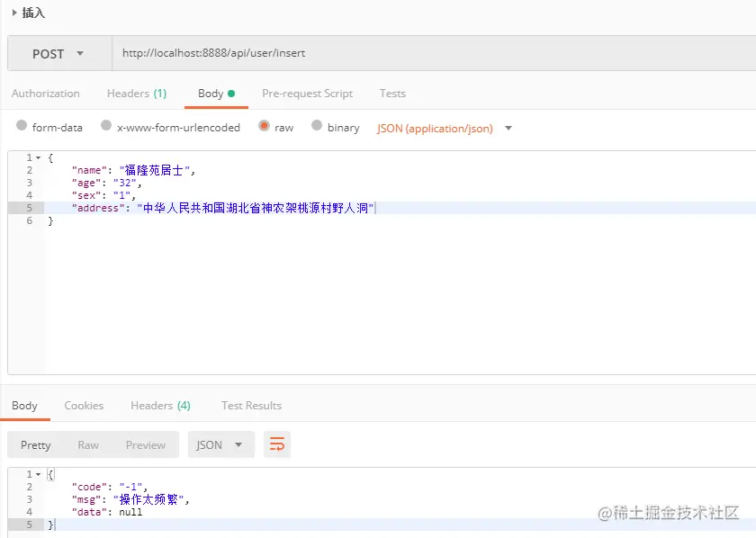Viewport: 756px width, 538px height.
Task: Click the request URL field
Action: click(x=434, y=53)
